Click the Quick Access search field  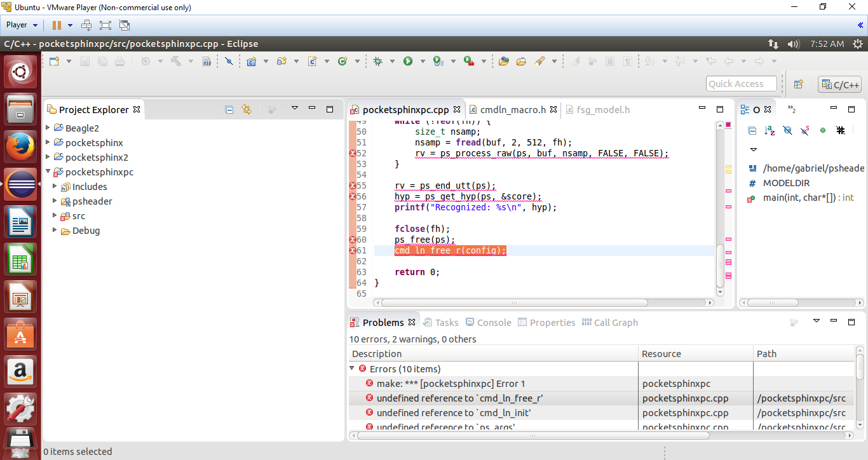[x=741, y=84]
